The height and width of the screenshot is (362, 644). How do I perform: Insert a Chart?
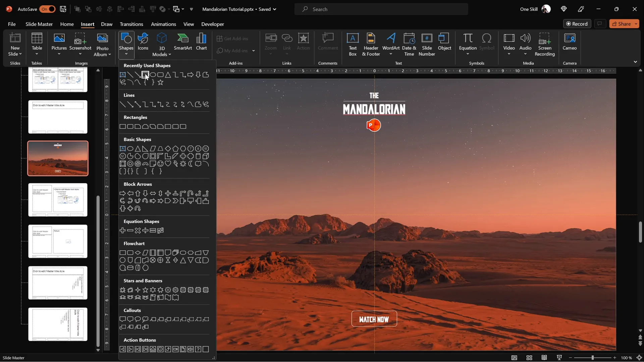[201, 42]
